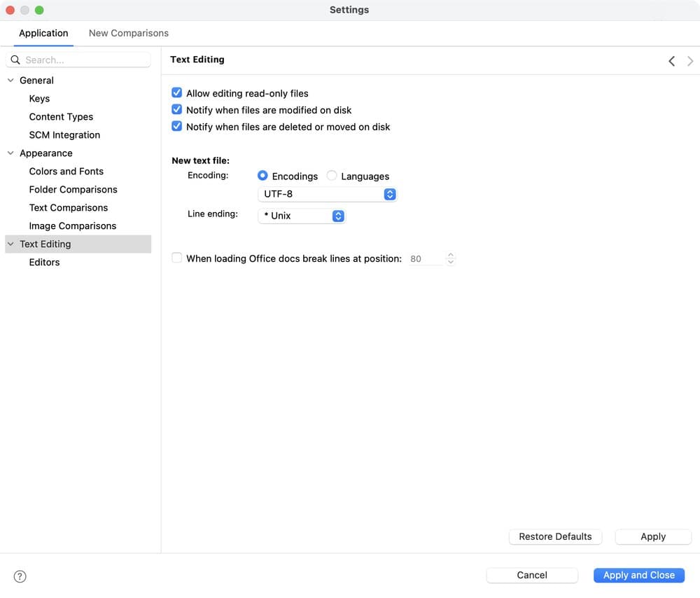Viewport: 700px width, 598px height.
Task: Click the line break position field showing 80
Action: pos(426,259)
